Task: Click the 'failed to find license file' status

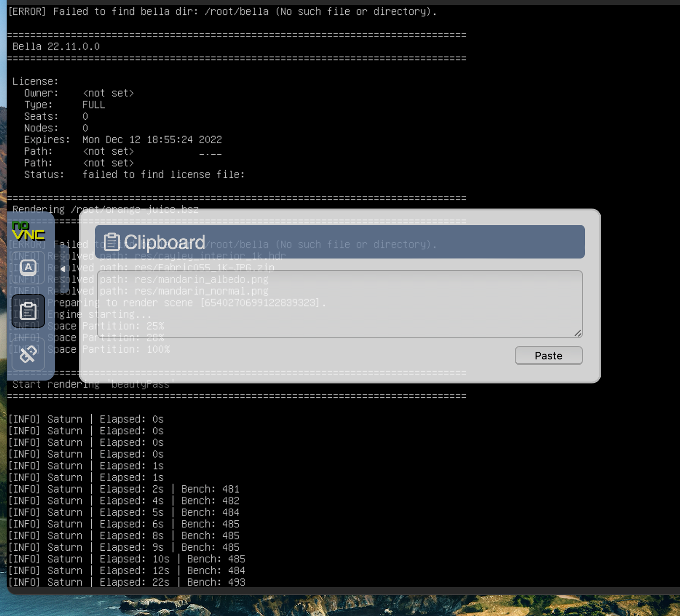Action: coord(163,175)
